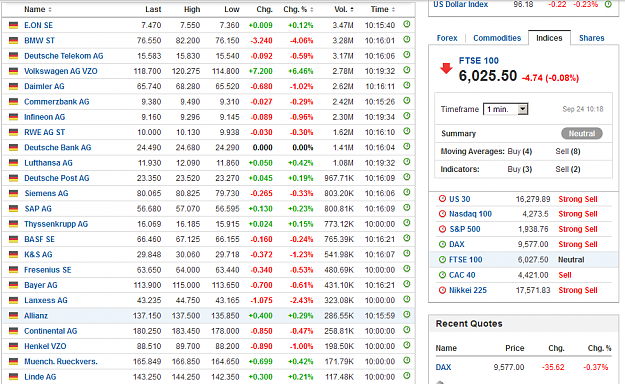Open the S&P 500 index link
Image resolution: width=625 pixels, height=384 pixels.
465,229
